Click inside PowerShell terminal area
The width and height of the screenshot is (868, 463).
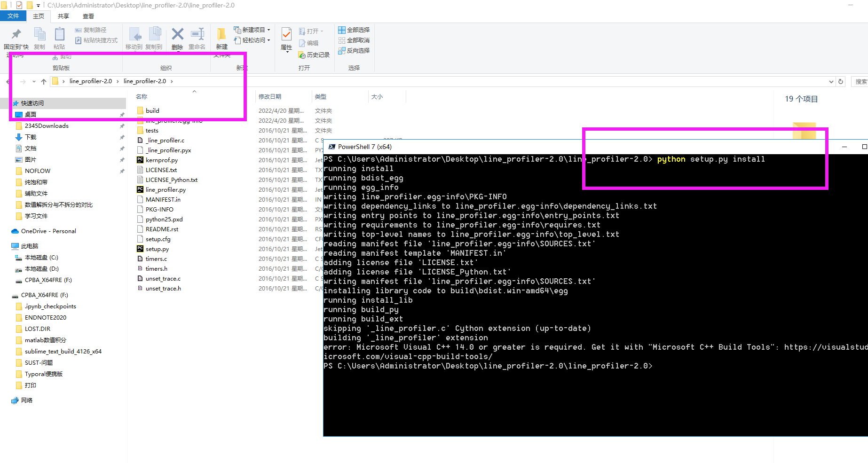tap(595, 295)
